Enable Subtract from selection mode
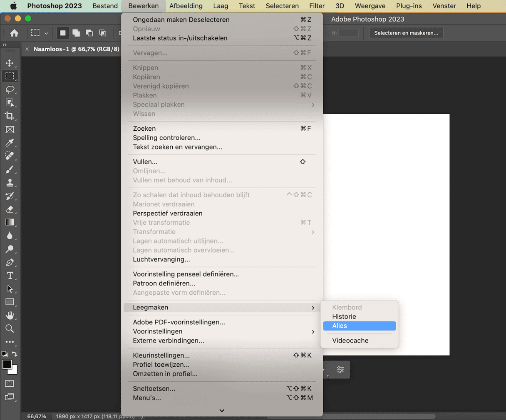 [89, 33]
